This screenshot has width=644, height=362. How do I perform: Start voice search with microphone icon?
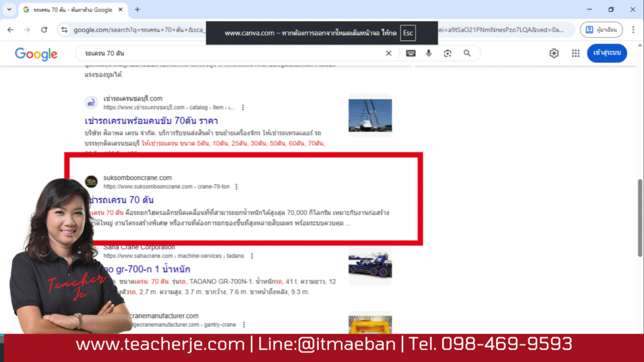click(429, 53)
